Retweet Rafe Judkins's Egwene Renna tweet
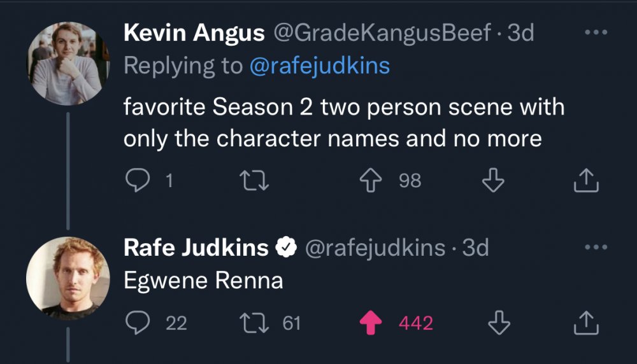637x364 pixels. pyautogui.click(x=255, y=324)
